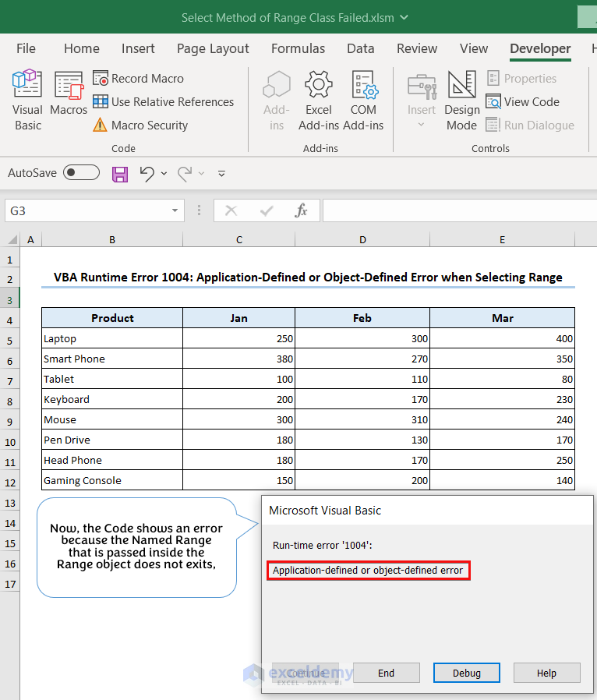
Task: Open COM Add-ins dialog
Action: click(363, 101)
